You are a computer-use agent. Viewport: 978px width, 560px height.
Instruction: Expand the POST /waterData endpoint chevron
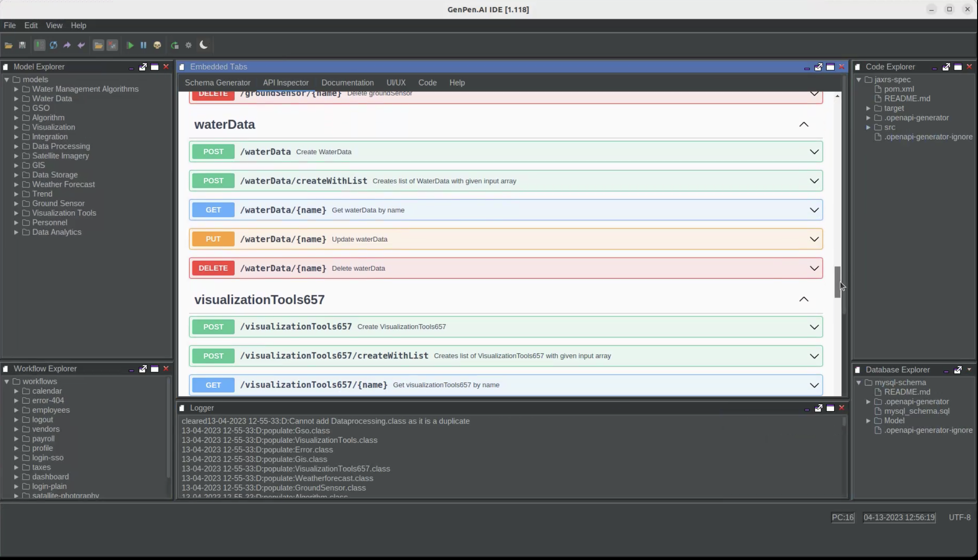[814, 152]
